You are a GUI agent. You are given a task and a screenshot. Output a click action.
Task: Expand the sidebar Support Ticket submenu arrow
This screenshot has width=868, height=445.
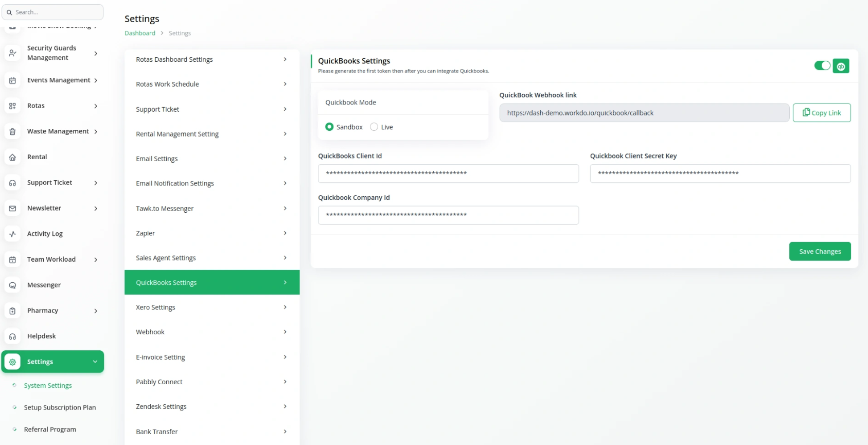[x=96, y=183]
